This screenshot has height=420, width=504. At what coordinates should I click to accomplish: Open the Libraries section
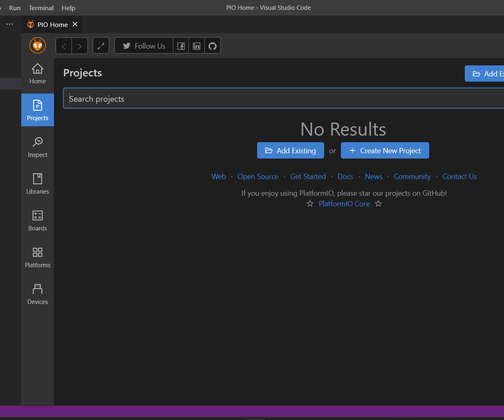(x=38, y=184)
